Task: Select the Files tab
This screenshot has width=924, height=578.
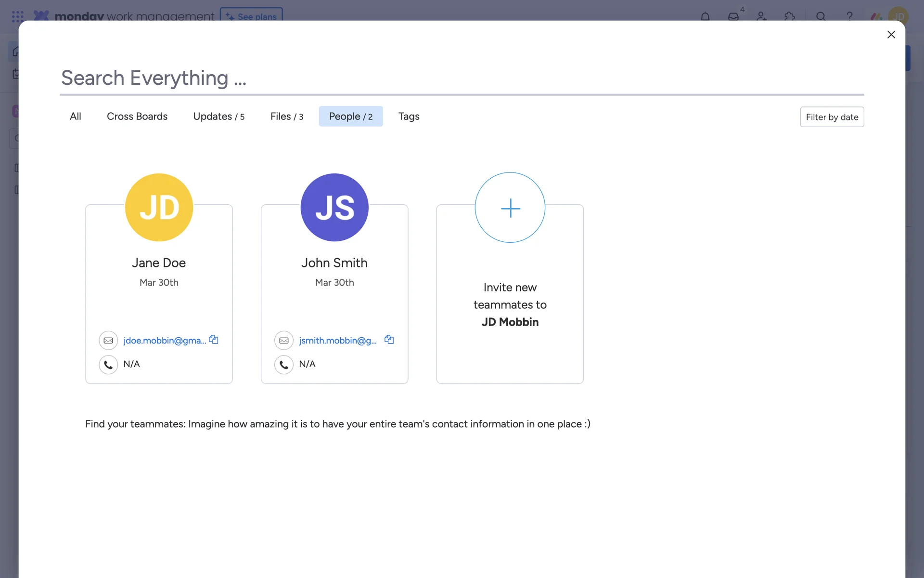Action: click(x=286, y=117)
